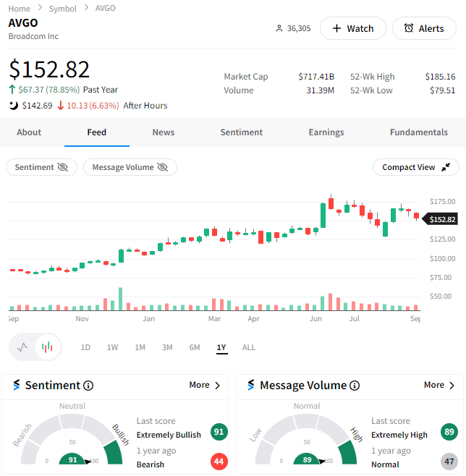
Task: Add AVGO to watchlist with Watch button
Action: click(353, 28)
